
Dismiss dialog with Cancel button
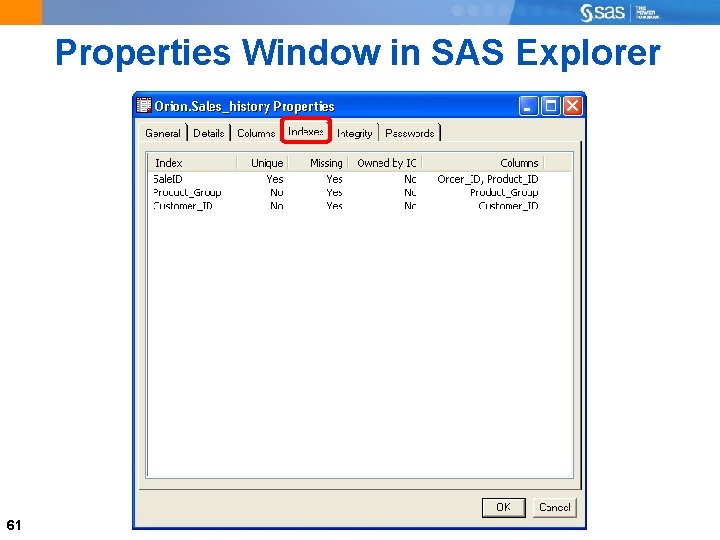tap(555, 507)
